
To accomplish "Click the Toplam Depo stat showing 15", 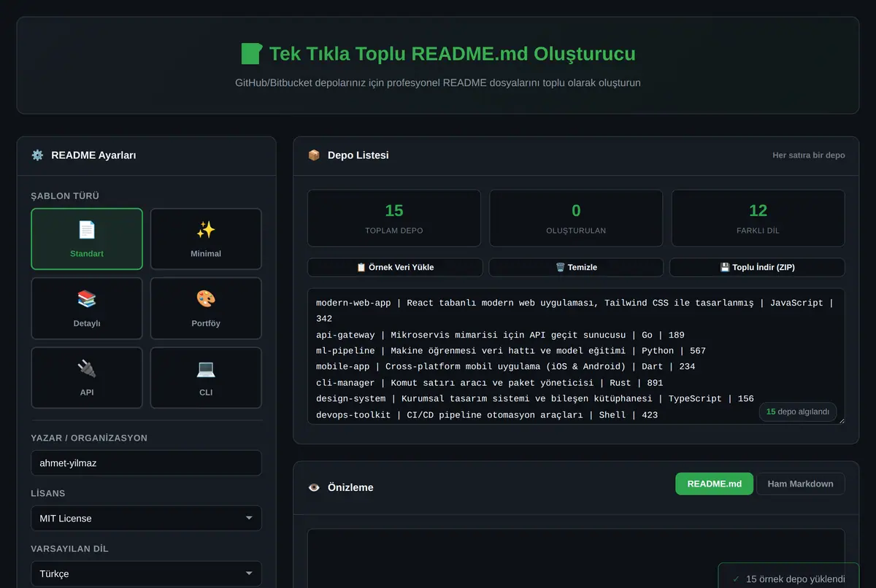I will pyautogui.click(x=394, y=218).
